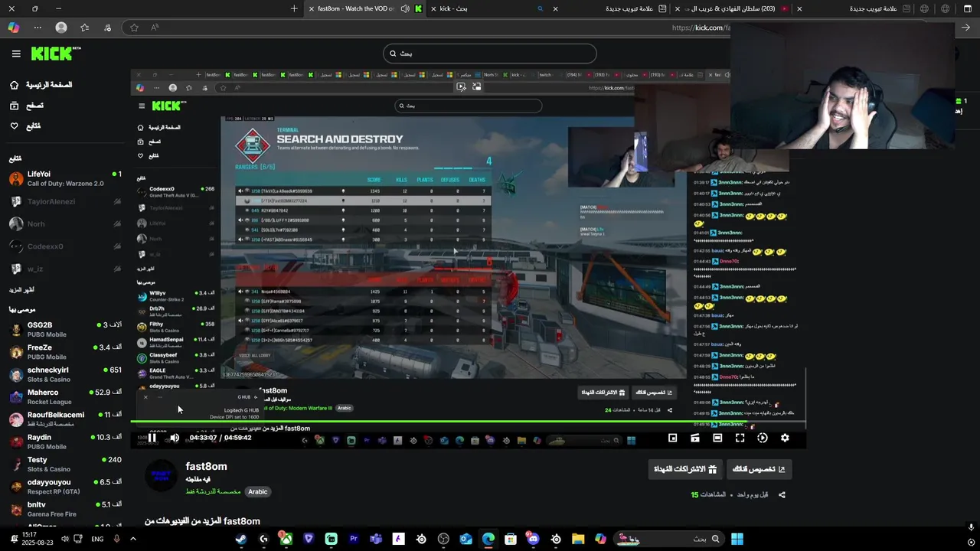This screenshot has height=551, width=980.
Task: Open LifeYoi's live channel
Action: tap(65, 179)
